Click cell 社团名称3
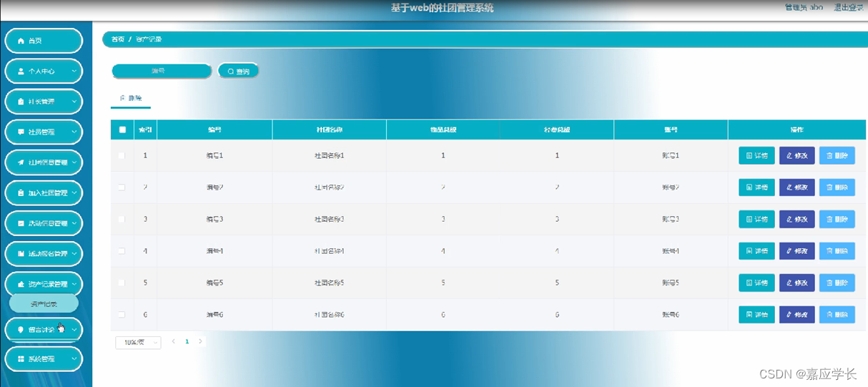The width and height of the screenshot is (868, 387). coord(330,219)
